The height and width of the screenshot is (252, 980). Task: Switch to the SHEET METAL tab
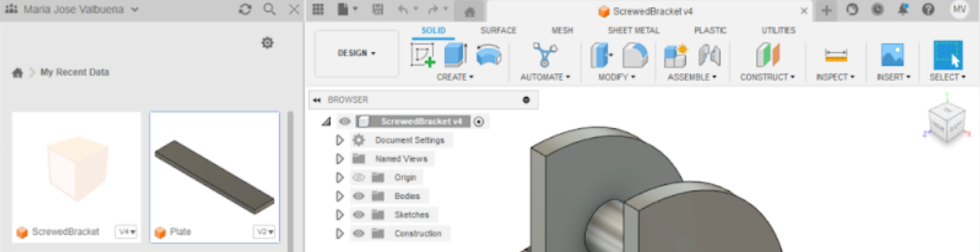pyautogui.click(x=633, y=31)
